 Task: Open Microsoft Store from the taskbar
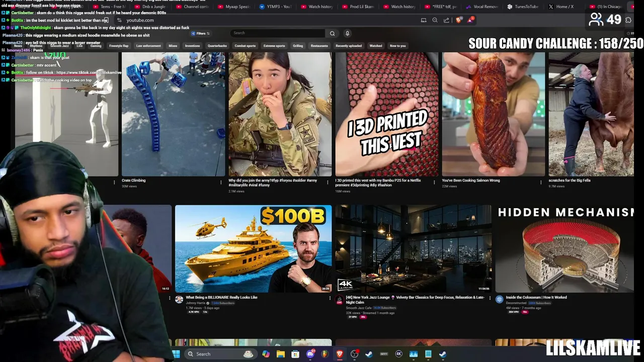[295, 354]
